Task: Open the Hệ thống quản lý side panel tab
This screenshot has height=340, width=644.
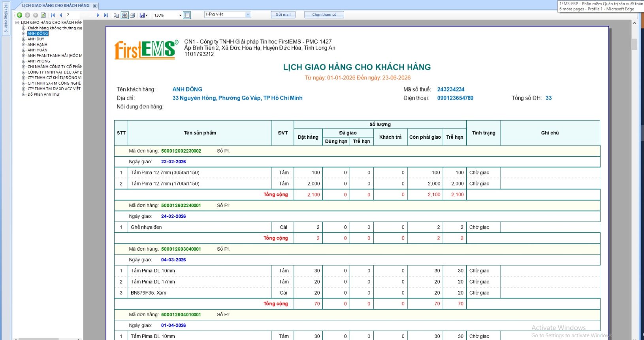Action: pyautogui.click(x=6, y=18)
